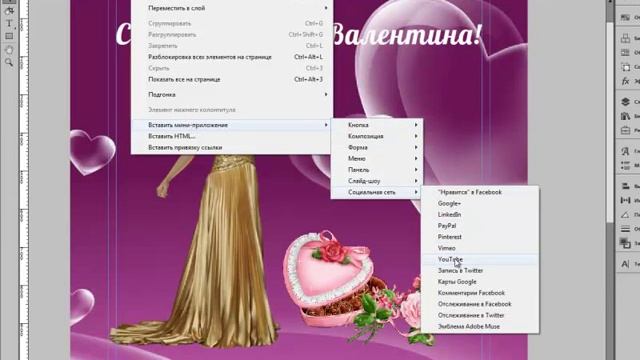640x360 pixels.
Task: Insert "Нравится" в Facebook widget
Action: [x=480, y=192]
